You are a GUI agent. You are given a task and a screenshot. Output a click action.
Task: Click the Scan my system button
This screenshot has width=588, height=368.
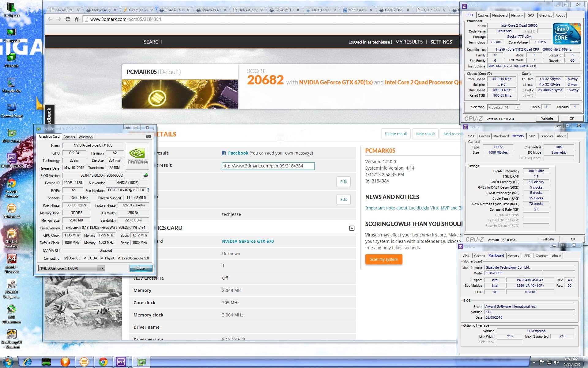coord(383,259)
